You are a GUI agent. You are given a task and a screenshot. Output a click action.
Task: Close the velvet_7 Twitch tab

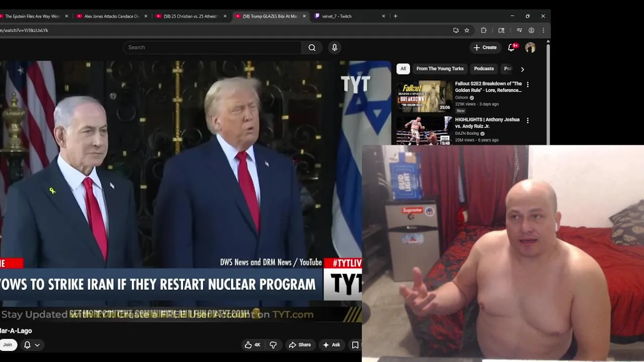coord(383,16)
